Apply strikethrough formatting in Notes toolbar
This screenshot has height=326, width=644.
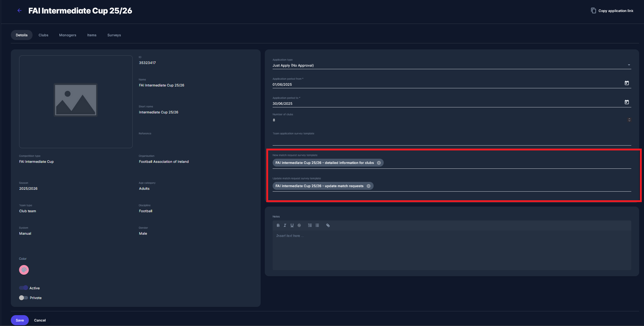point(299,225)
